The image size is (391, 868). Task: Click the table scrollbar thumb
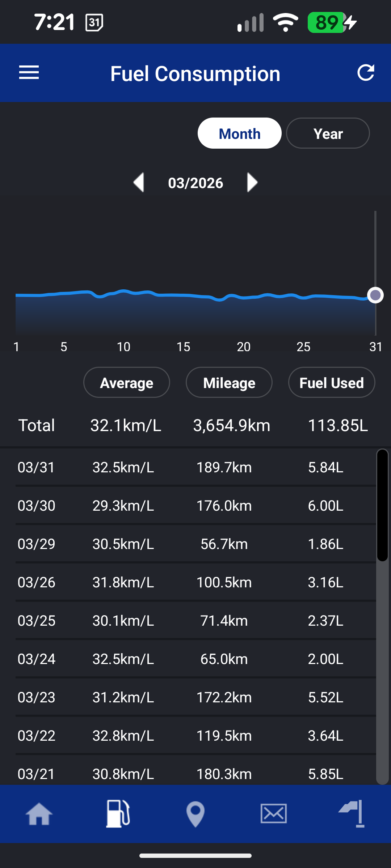coord(382,505)
